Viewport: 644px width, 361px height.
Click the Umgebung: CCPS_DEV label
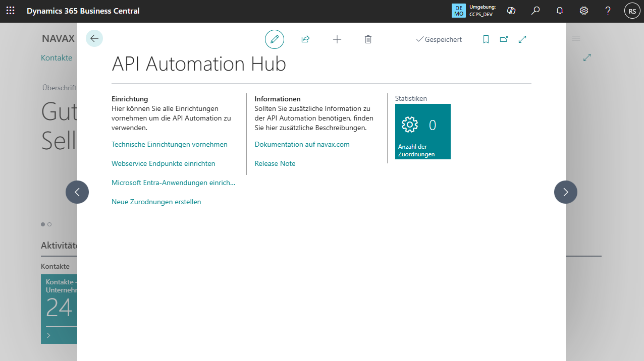(482, 11)
